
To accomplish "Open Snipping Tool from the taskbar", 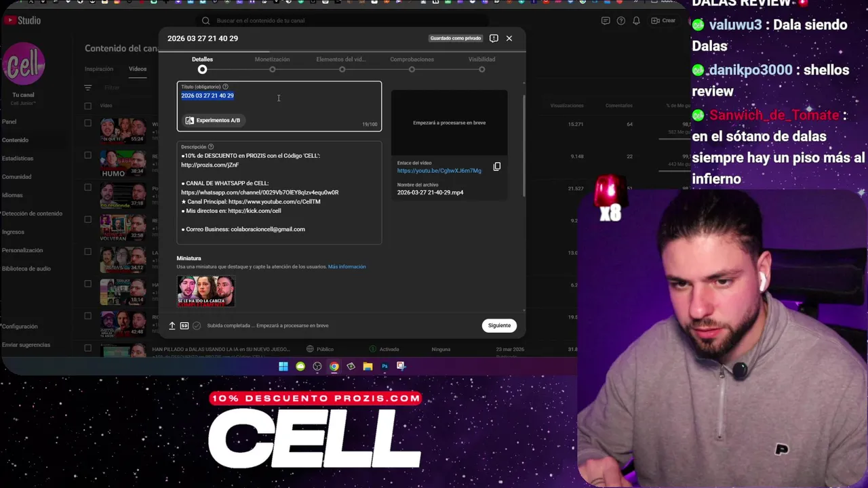I will pyautogui.click(x=401, y=367).
